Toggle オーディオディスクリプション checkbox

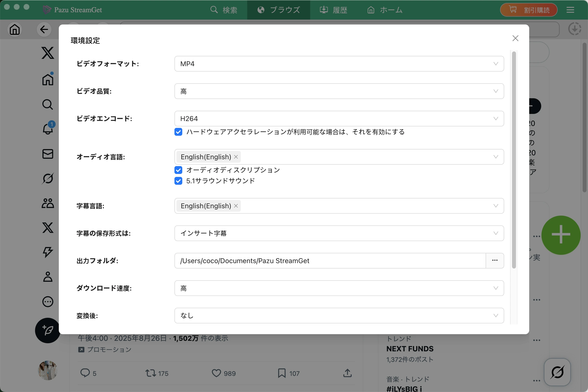tap(178, 170)
